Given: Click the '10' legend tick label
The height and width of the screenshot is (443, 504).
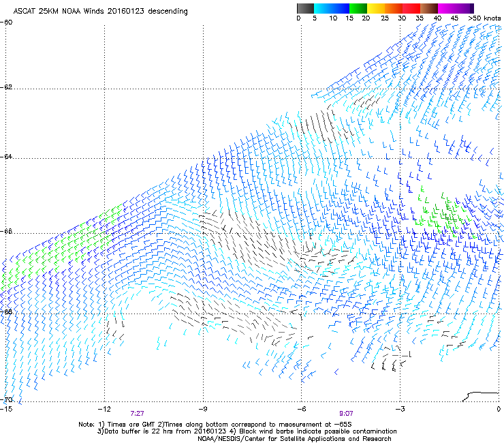Looking at the screenshot, I should click(x=333, y=18).
